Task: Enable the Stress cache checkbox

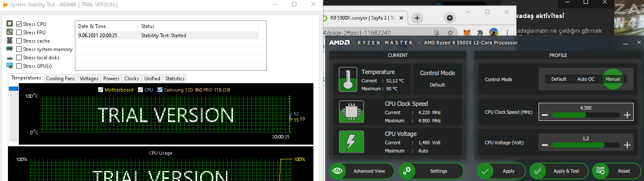Action: point(19,41)
